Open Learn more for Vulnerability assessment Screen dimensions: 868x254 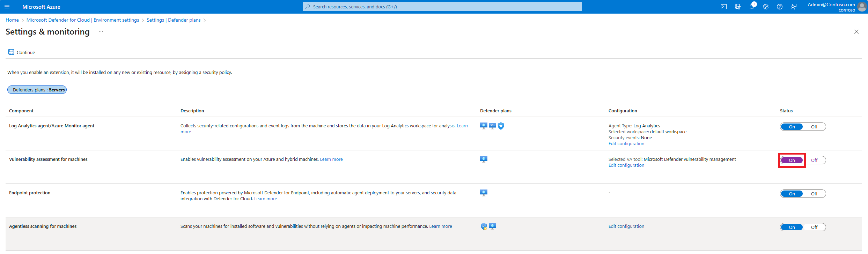[331, 159]
